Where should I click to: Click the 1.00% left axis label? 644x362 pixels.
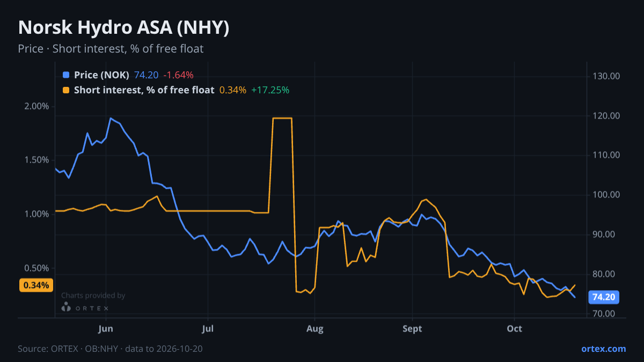tap(38, 214)
